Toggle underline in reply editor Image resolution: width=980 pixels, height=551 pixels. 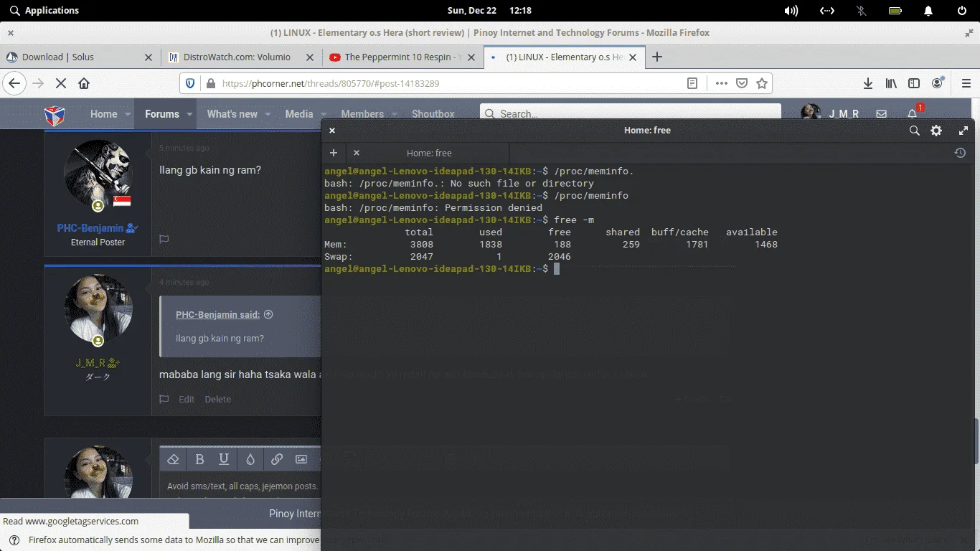point(224,459)
